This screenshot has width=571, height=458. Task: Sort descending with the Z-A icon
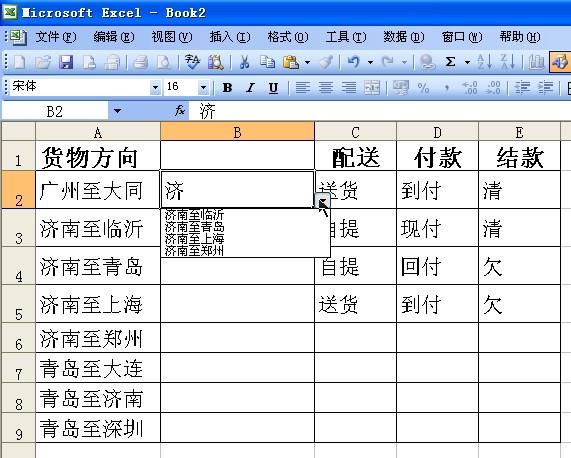508,62
